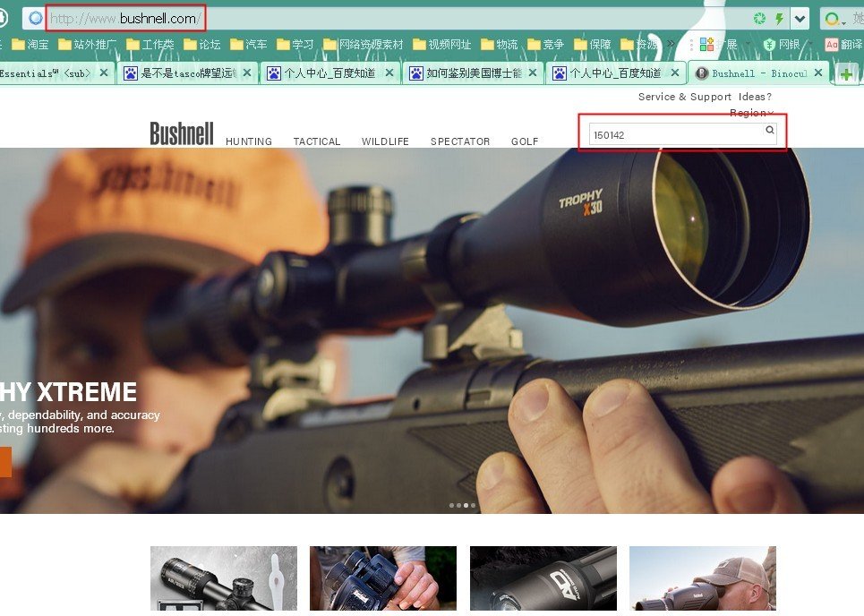
Task: Click the third carousel slide dot
Action: 466,506
